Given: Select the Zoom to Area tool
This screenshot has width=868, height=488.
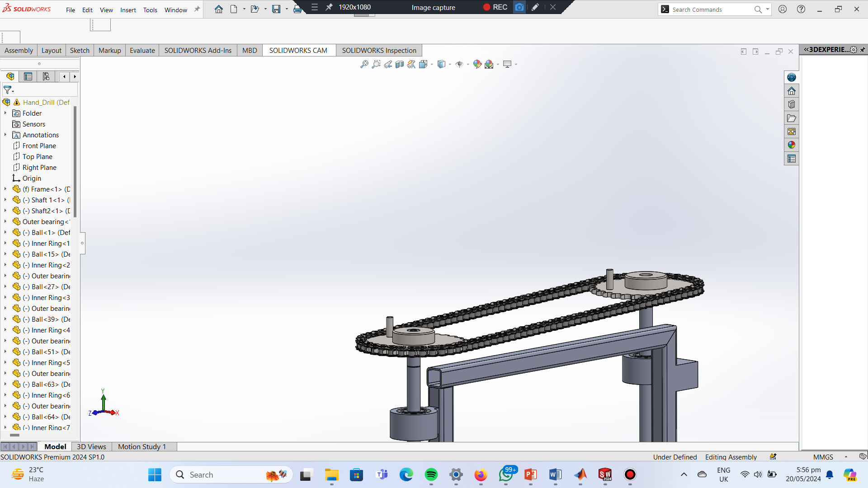Looking at the screenshot, I should tap(376, 64).
